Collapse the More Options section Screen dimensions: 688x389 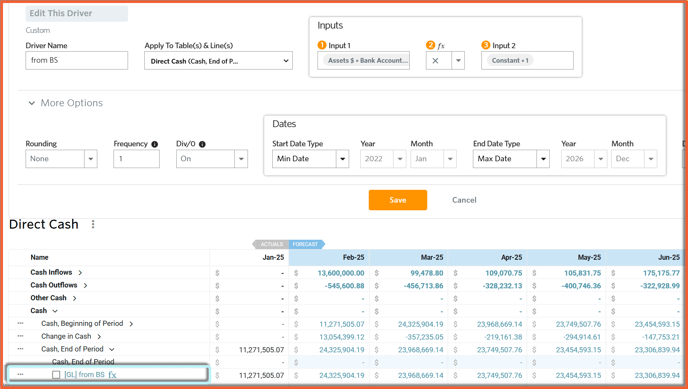tap(32, 103)
